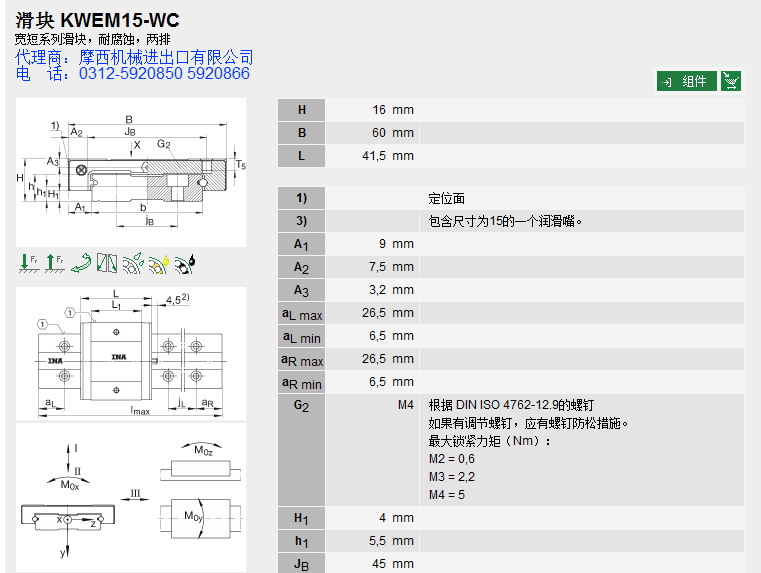Open the INA rail top-view drawing
The image size is (761, 573).
(x=130, y=352)
